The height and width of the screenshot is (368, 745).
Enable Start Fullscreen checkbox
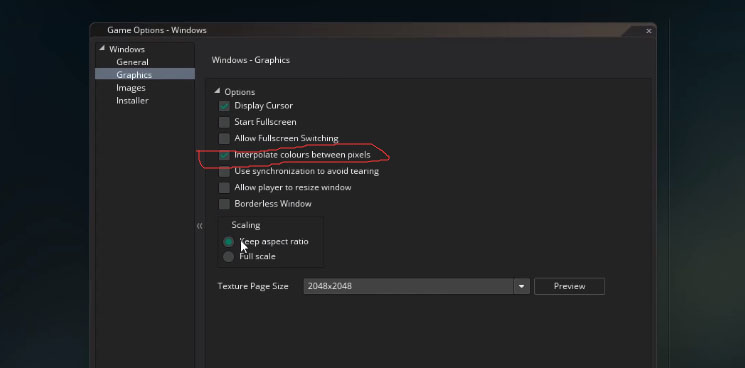224,122
